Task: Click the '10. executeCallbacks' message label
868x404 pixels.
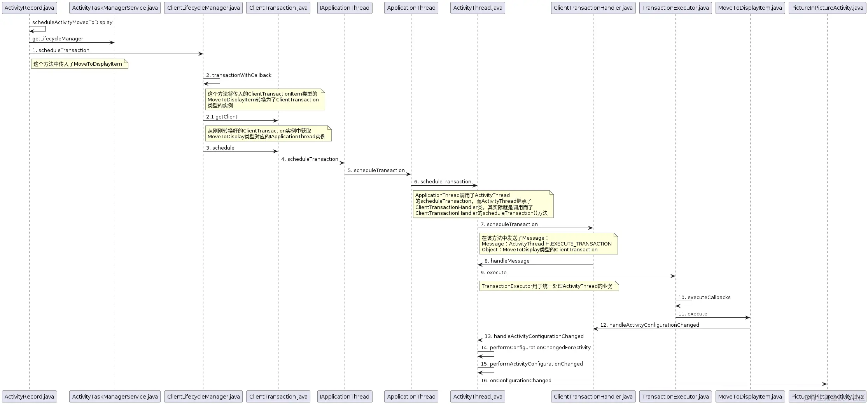Action: click(x=704, y=298)
